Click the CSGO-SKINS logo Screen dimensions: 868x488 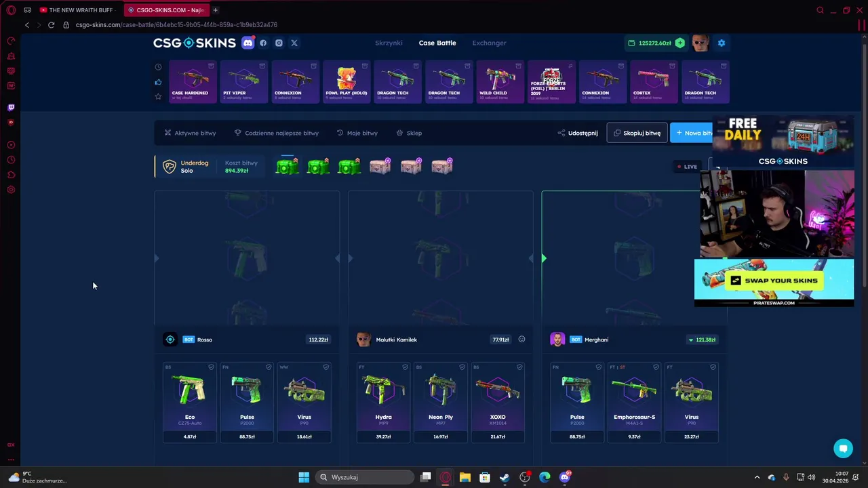(x=194, y=43)
